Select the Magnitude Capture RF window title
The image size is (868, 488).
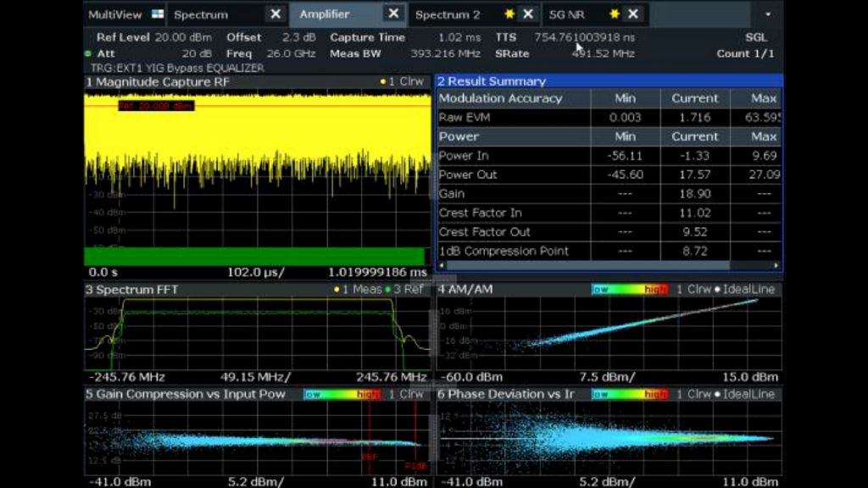point(157,82)
